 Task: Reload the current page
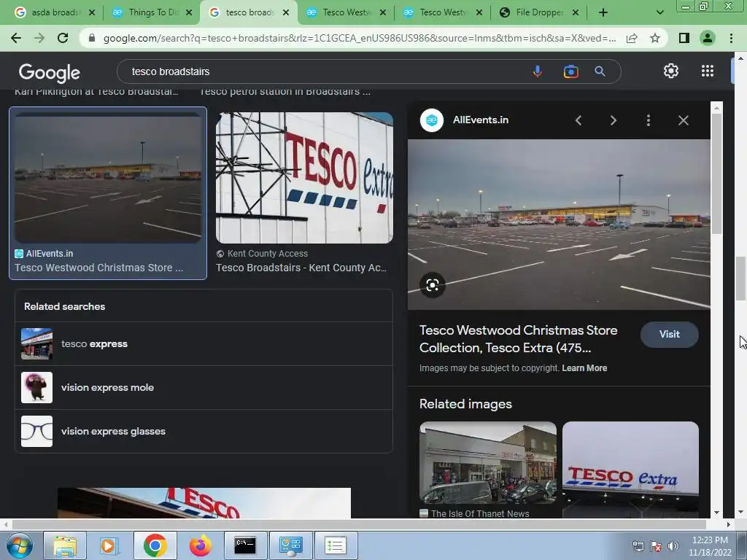coord(63,38)
